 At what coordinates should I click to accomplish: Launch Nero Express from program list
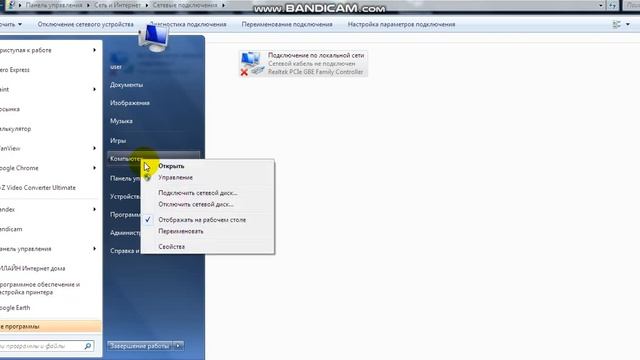coord(15,70)
